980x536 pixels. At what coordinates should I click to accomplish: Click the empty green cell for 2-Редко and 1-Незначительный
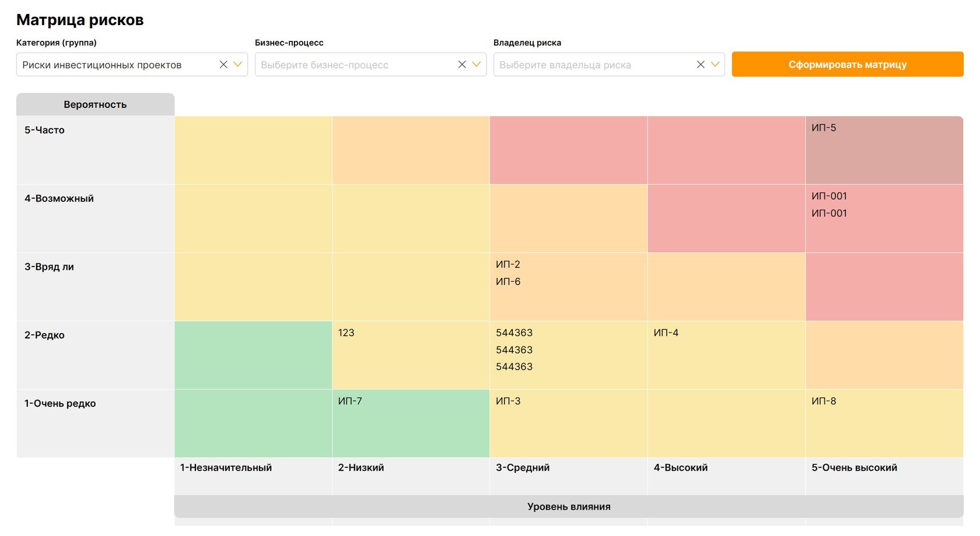[253, 355]
